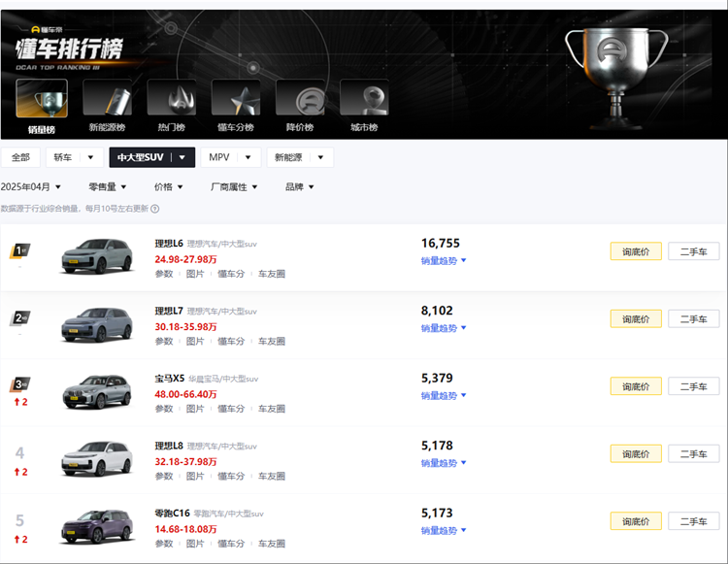Click 询底价 button for 理想L6
The height and width of the screenshot is (564, 728).
[x=636, y=251]
